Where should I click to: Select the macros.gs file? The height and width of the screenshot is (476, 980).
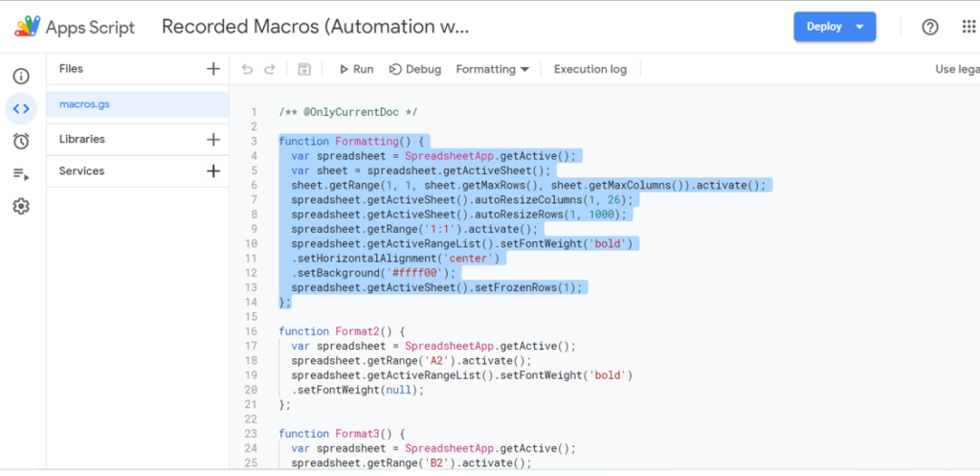tap(138, 104)
